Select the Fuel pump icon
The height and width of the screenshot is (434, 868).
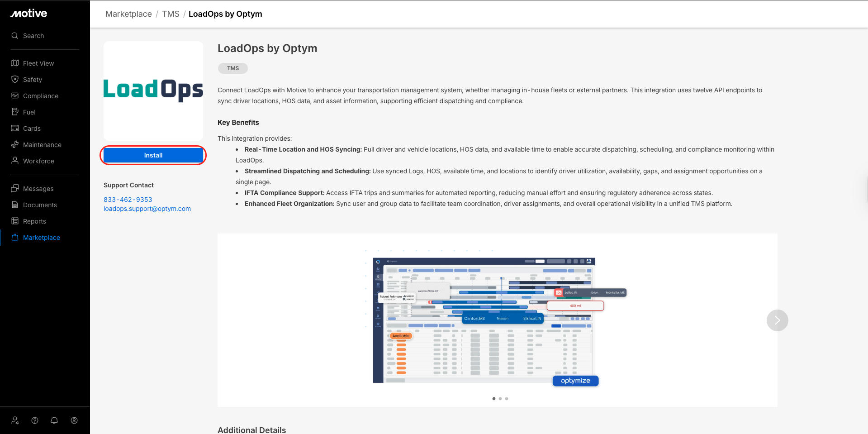click(x=15, y=112)
